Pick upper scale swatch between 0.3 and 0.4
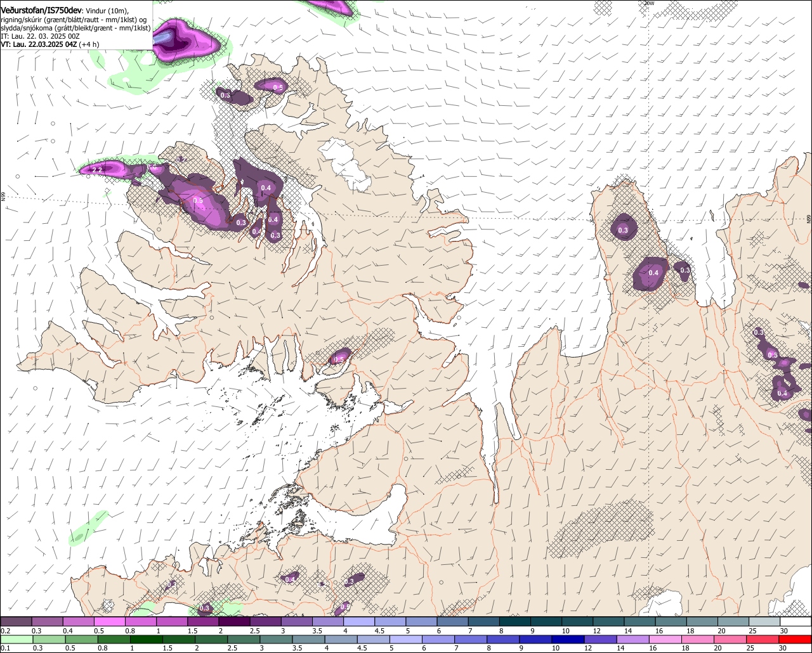The height and width of the screenshot is (653, 812). (x=47, y=621)
